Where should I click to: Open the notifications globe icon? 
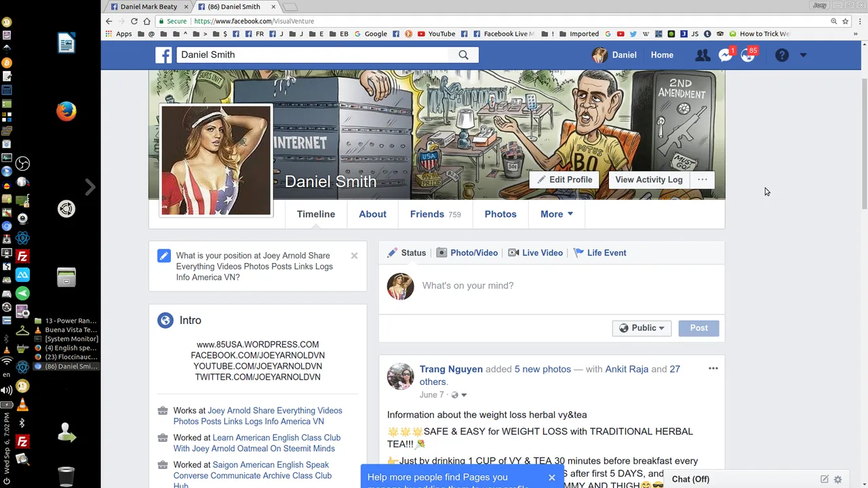point(748,55)
